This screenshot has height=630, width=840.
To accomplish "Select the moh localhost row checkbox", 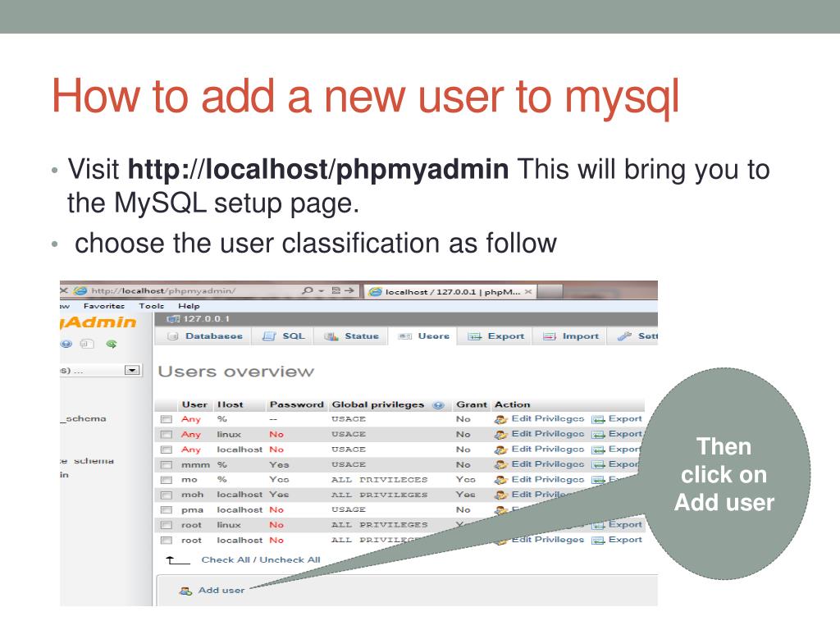I will pos(167,495).
